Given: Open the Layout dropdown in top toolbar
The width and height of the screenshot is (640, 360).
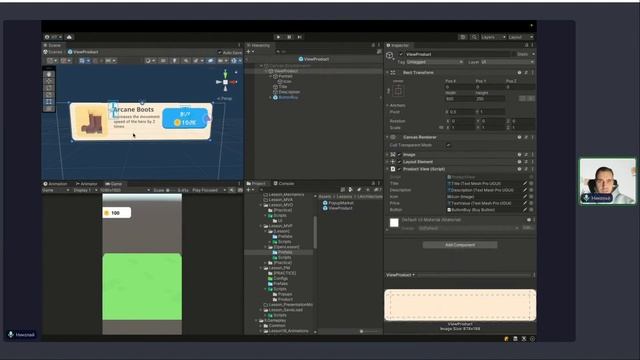Looking at the screenshot, I should [x=521, y=37].
